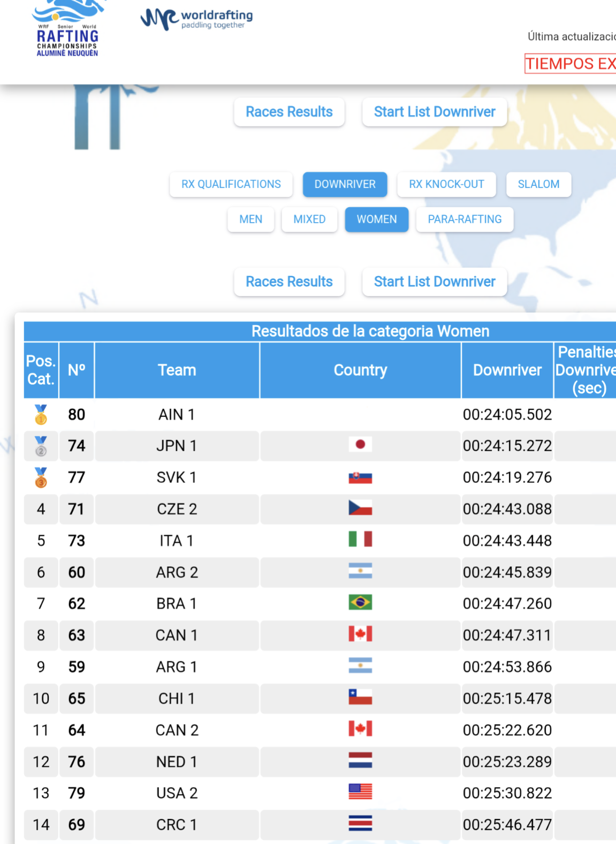Switch to the RX QUALIFICATIONS tab
The image size is (616, 844).
[231, 184]
